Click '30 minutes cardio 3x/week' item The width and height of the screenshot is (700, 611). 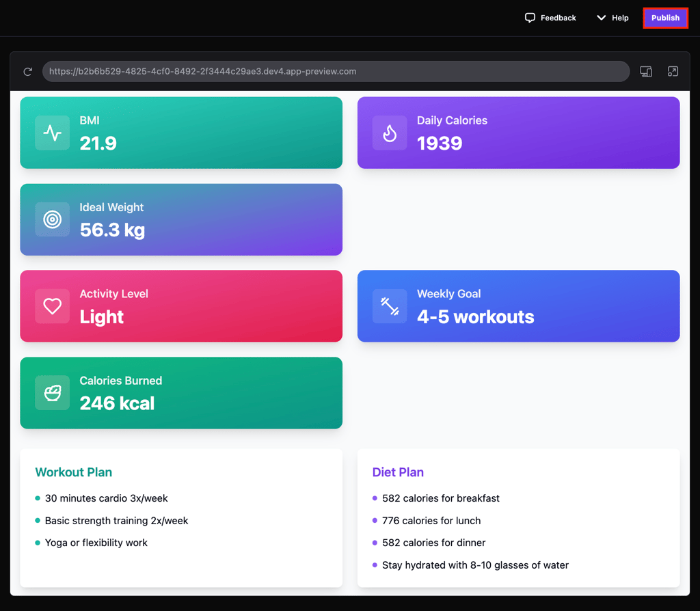pos(106,498)
